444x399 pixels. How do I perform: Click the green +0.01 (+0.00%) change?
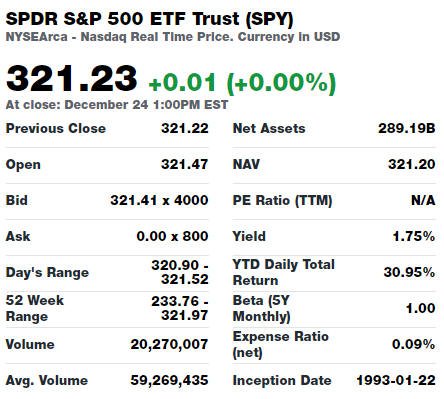click(x=242, y=83)
